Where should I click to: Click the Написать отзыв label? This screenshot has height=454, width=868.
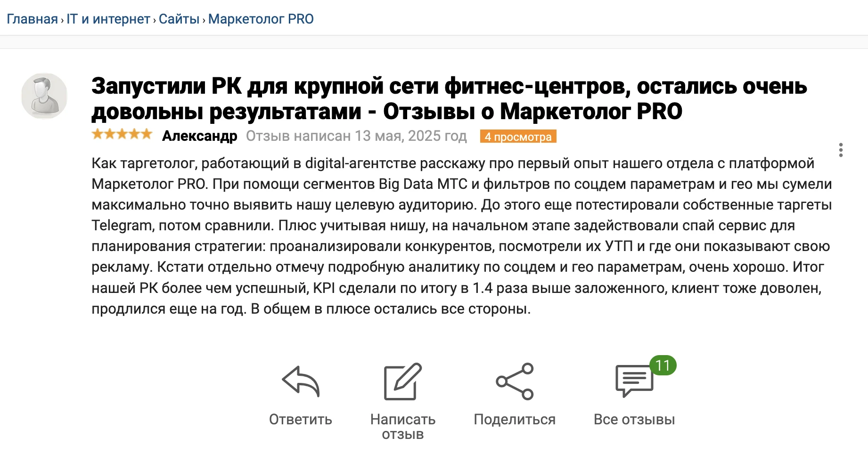[403, 427]
